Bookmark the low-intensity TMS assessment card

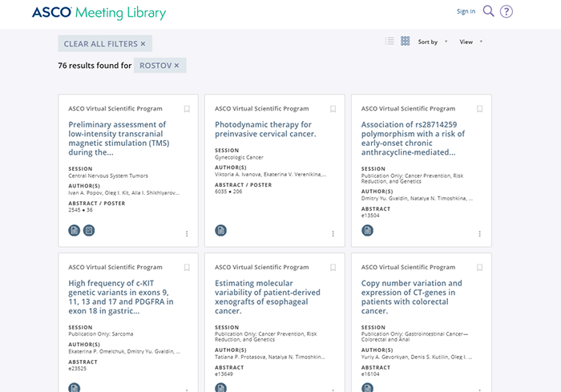[187, 109]
